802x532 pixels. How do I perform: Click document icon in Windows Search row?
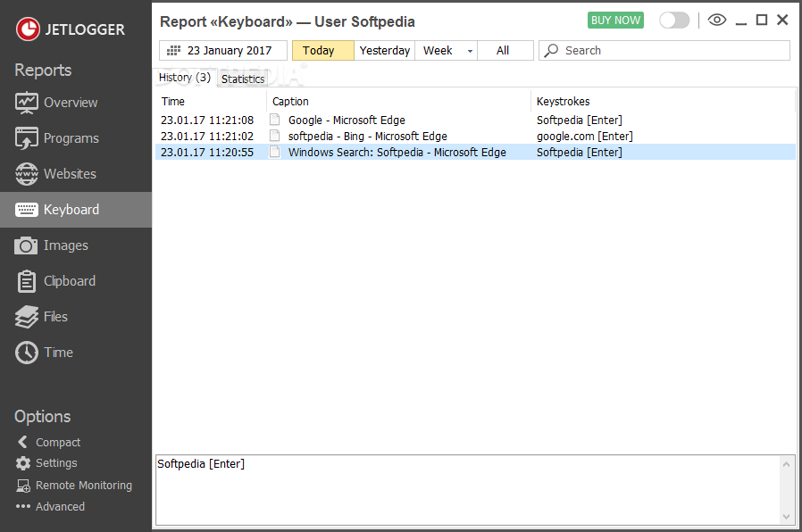[x=275, y=152]
